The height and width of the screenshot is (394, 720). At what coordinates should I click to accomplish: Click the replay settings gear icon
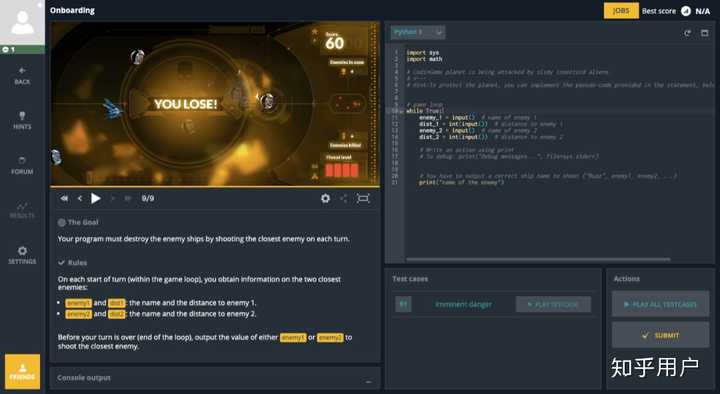pos(326,198)
